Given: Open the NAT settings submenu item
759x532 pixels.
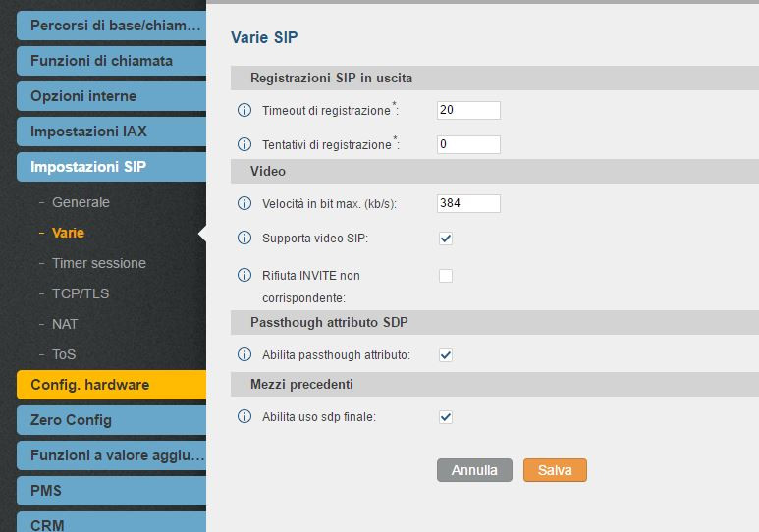Looking at the screenshot, I should 65,324.
